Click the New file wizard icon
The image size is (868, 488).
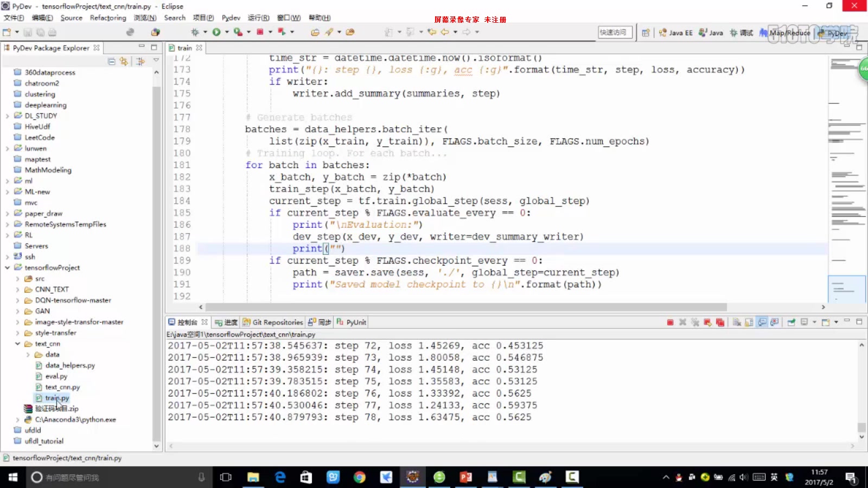coord(7,32)
